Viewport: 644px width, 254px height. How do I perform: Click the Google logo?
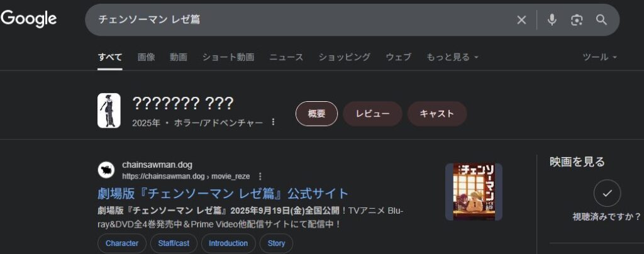click(x=29, y=19)
